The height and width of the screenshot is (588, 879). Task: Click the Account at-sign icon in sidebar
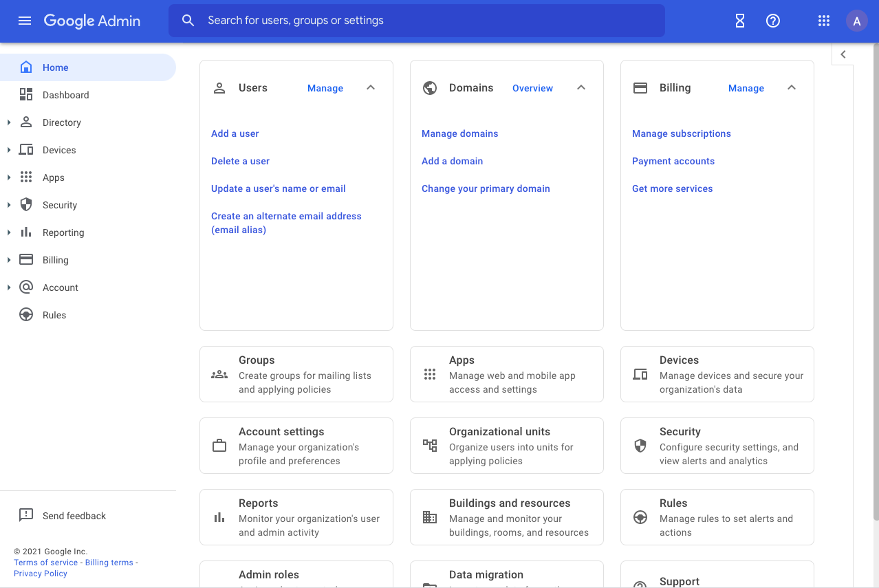click(x=26, y=287)
